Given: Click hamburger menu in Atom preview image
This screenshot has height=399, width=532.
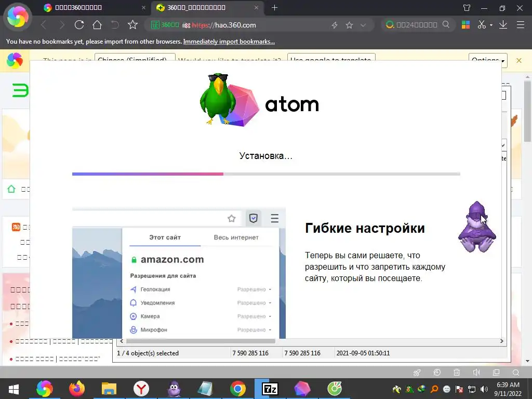Looking at the screenshot, I should tap(274, 218).
